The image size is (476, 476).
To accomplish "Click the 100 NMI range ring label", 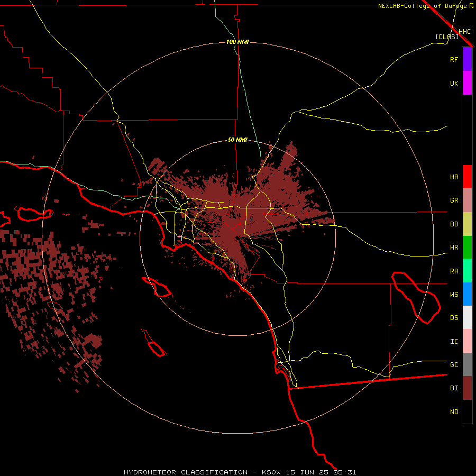I will coord(237,42).
